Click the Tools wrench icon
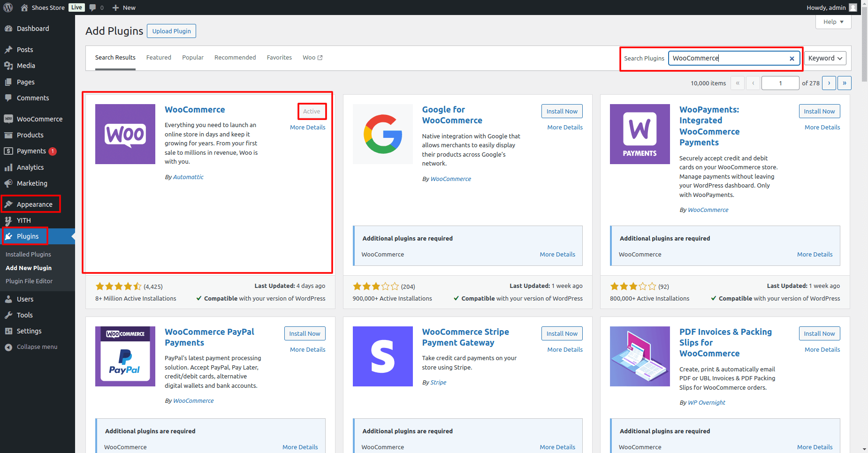The height and width of the screenshot is (453, 868). 8,315
